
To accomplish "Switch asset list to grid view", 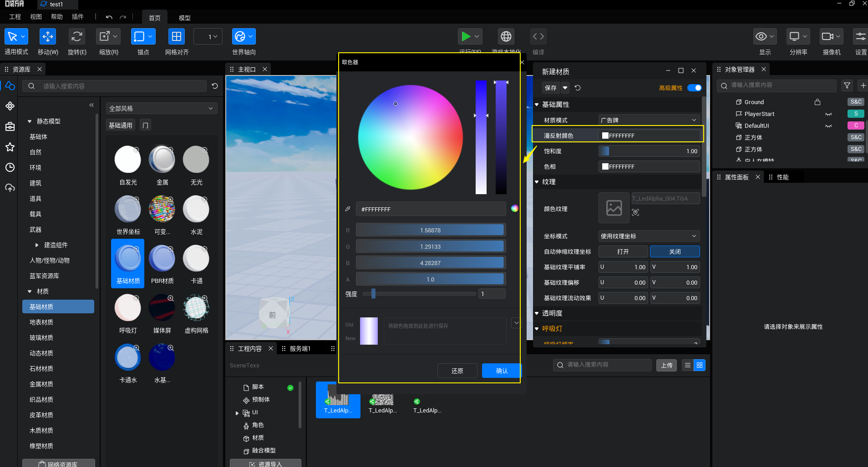I will pos(700,365).
